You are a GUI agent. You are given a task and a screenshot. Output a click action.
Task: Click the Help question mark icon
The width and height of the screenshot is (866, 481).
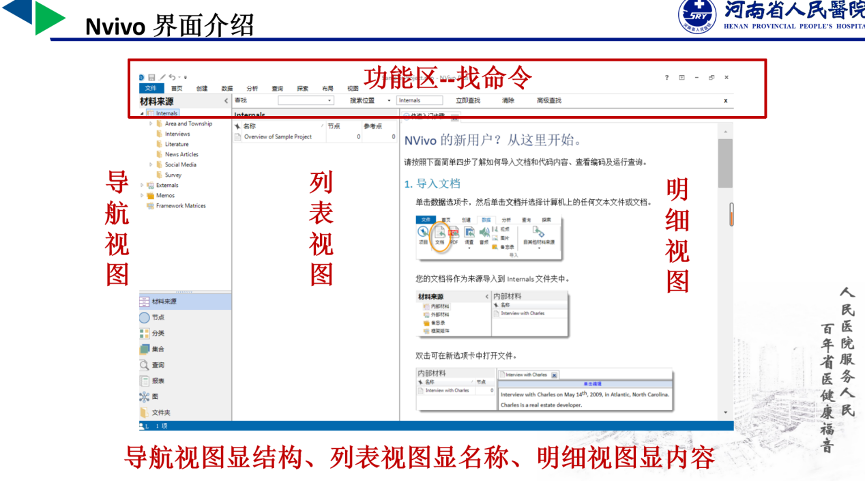click(x=667, y=78)
